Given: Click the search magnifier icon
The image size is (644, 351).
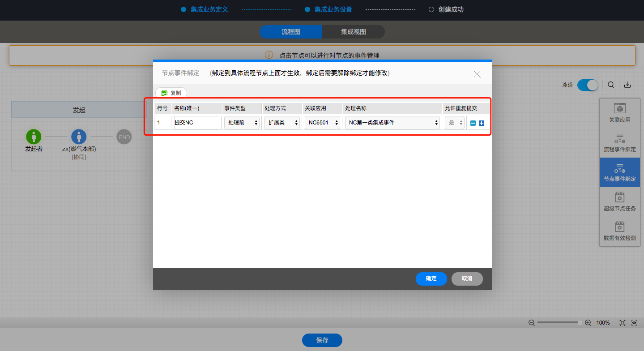Looking at the screenshot, I should click(x=611, y=85).
